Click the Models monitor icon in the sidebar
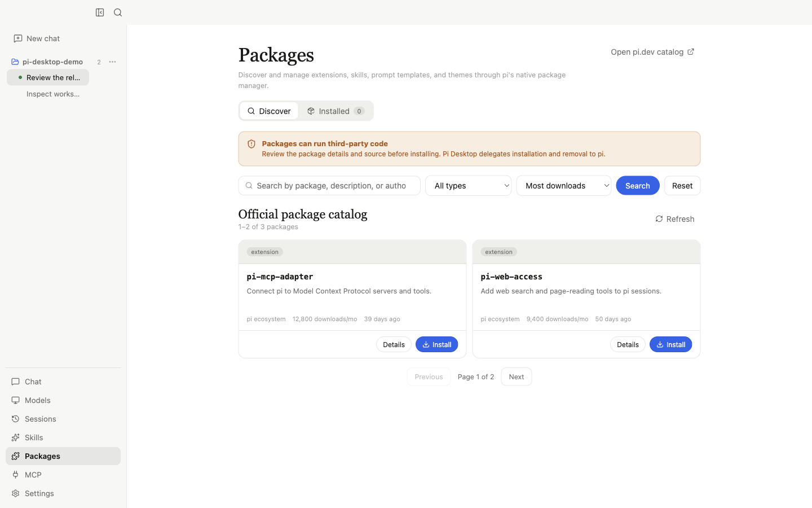Viewport: 812px width, 508px height. point(16,400)
